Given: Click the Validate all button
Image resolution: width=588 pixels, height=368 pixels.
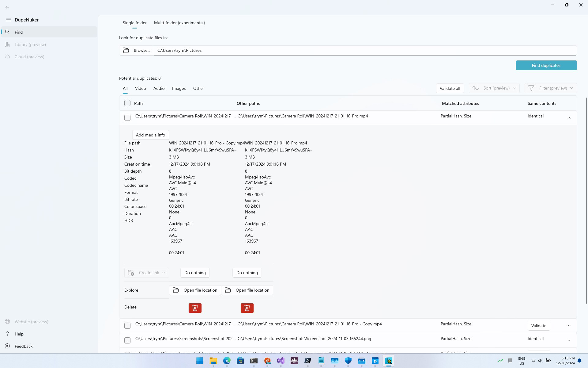Looking at the screenshot, I should [450, 88].
